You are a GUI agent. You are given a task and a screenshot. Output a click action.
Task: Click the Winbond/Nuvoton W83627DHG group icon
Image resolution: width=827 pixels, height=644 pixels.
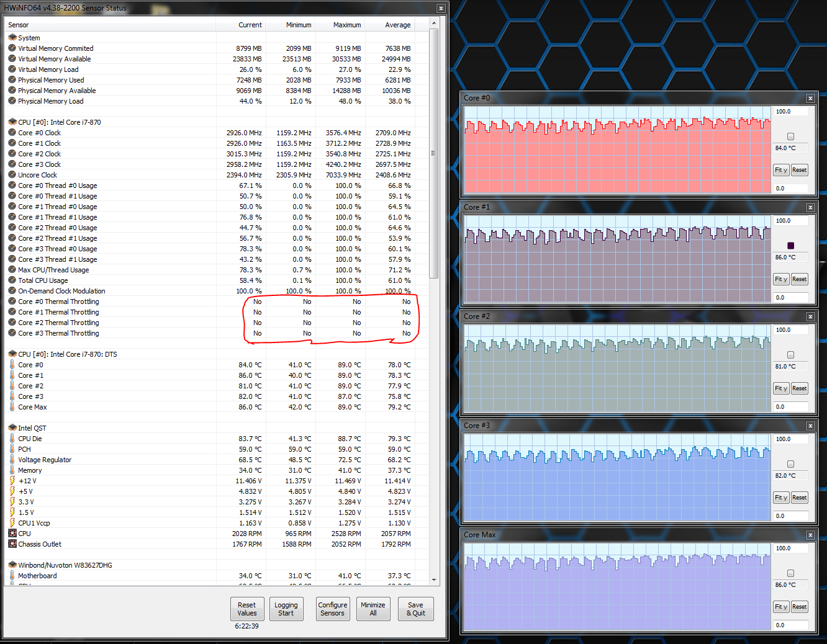coord(12,565)
